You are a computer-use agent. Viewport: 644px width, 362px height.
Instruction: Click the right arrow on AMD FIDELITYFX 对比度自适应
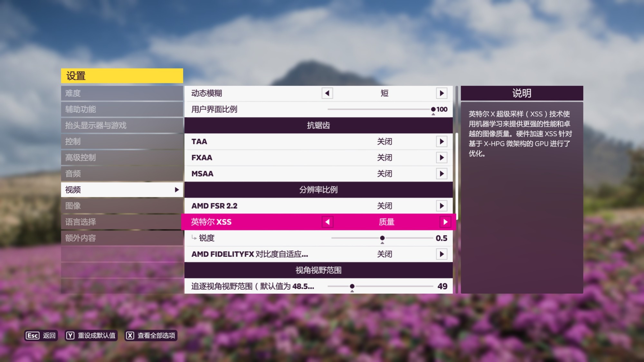pos(441,254)
